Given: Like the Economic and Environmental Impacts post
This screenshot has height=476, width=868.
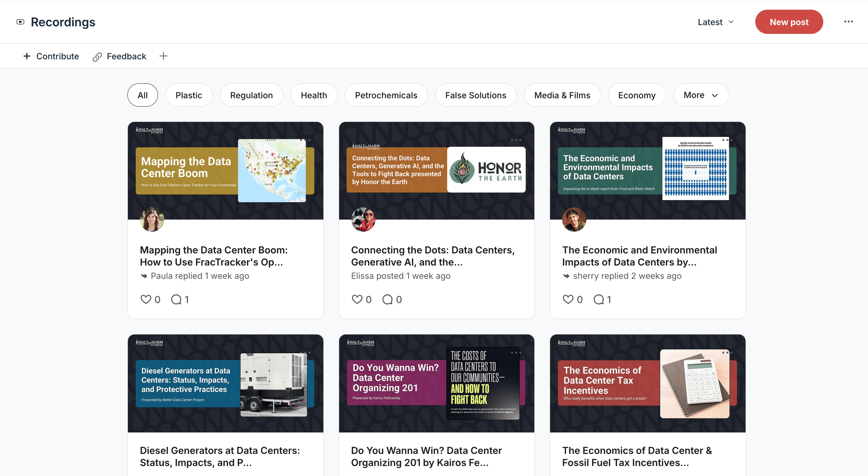Looking at the screenshot, I should (x=568, y=299).
